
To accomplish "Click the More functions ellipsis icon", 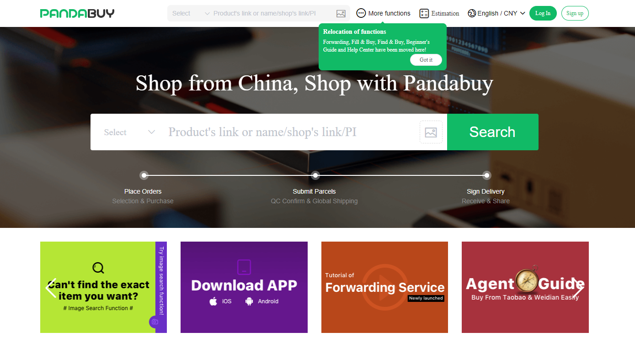I will pos(361,13).
